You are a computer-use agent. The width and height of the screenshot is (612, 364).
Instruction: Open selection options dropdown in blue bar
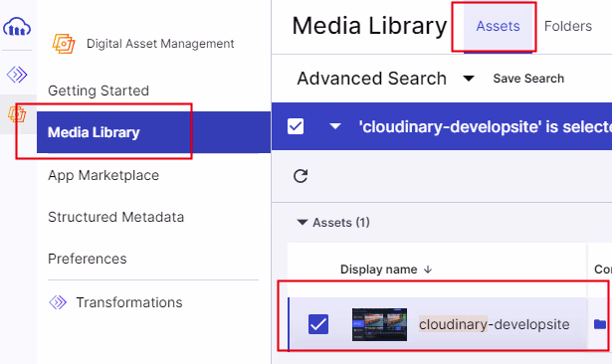pos(335,126)
